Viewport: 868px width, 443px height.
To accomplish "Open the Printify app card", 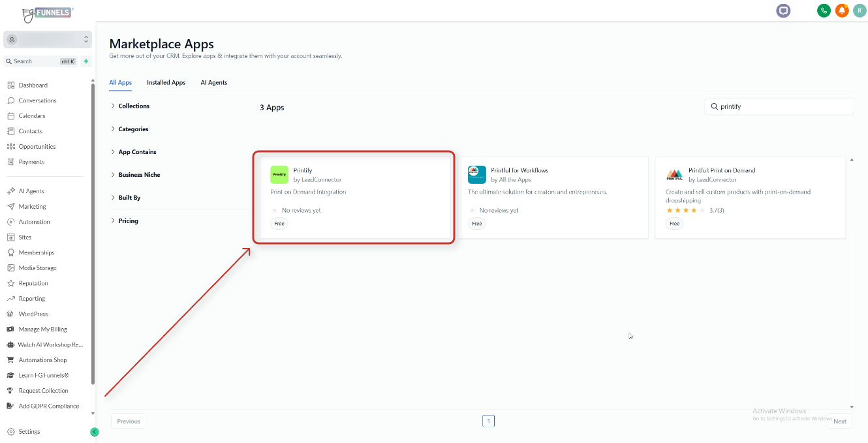I will [x=356, y=198].
